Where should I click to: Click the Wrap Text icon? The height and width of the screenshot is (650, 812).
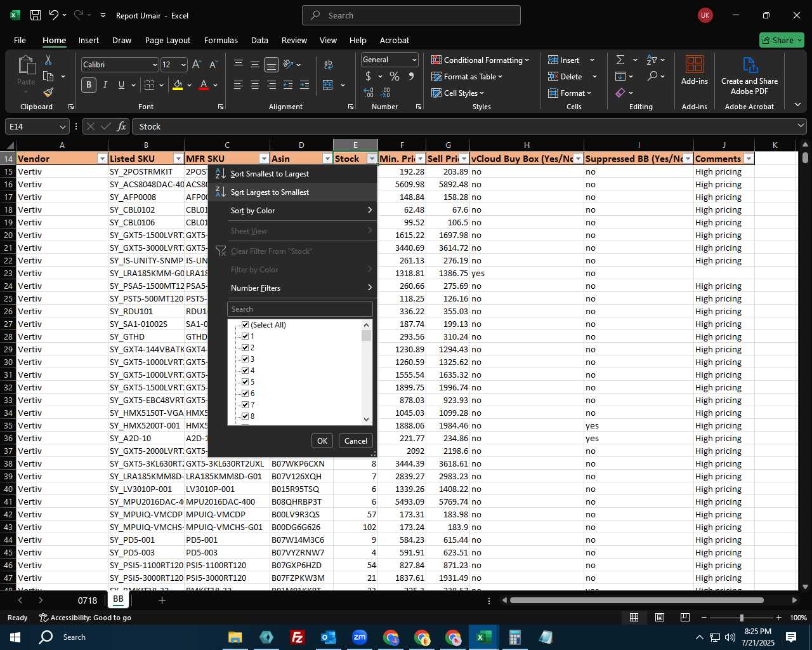click(x=328, y=64)
